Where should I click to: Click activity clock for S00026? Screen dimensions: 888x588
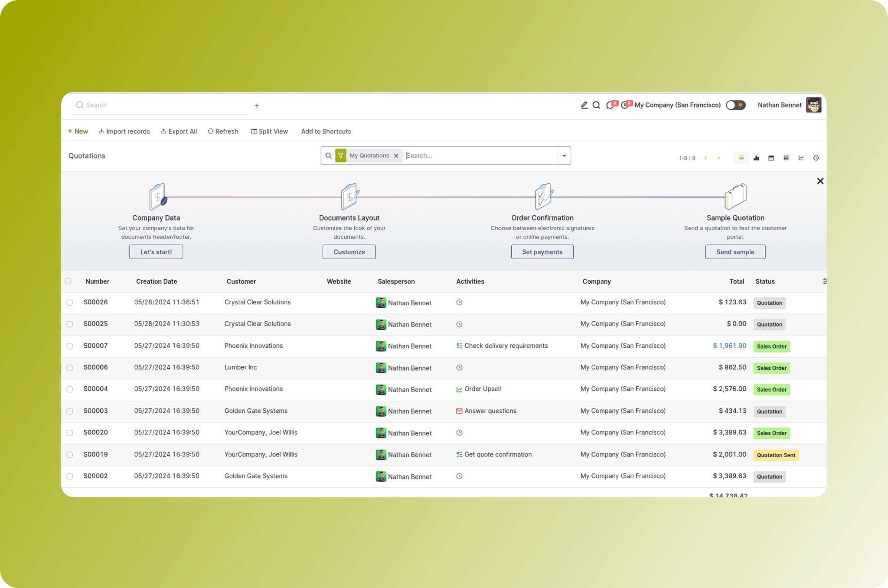coord(459,303)
